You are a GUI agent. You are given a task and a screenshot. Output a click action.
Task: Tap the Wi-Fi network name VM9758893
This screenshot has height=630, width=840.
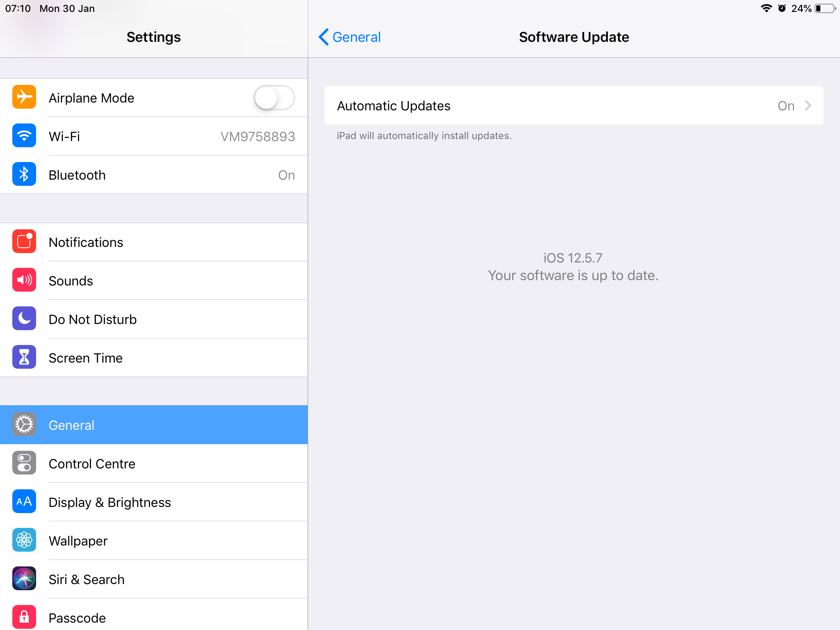(x=258, y=136)
